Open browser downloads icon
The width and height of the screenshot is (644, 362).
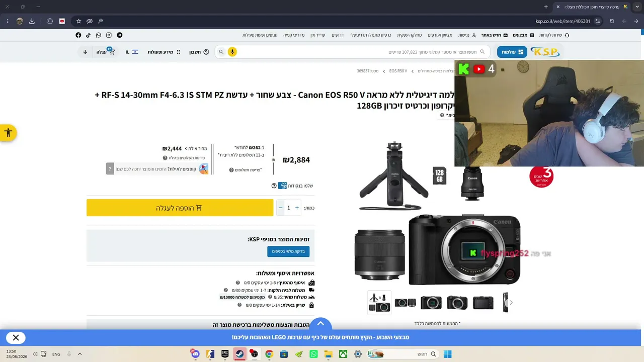pyautogui.click(x=32, y=21)
